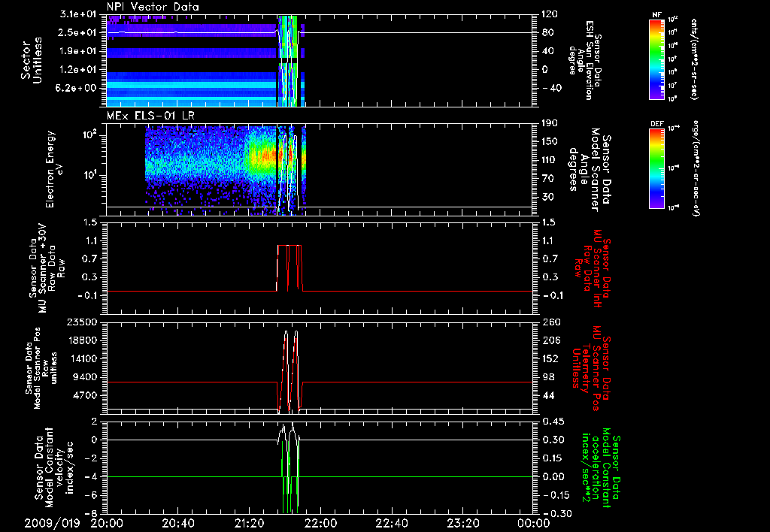Click the red square pulse in the +30V plot

290,268
